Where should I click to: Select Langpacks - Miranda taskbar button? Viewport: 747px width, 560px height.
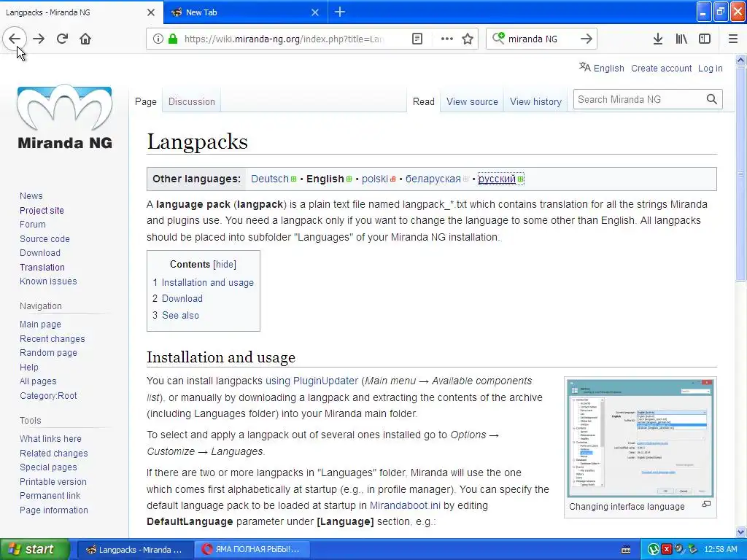[x=135, y=550]
